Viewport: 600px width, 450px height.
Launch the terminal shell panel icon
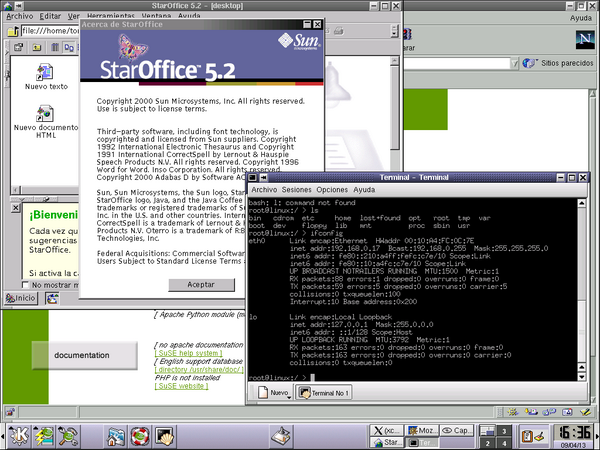coord(165,435)
